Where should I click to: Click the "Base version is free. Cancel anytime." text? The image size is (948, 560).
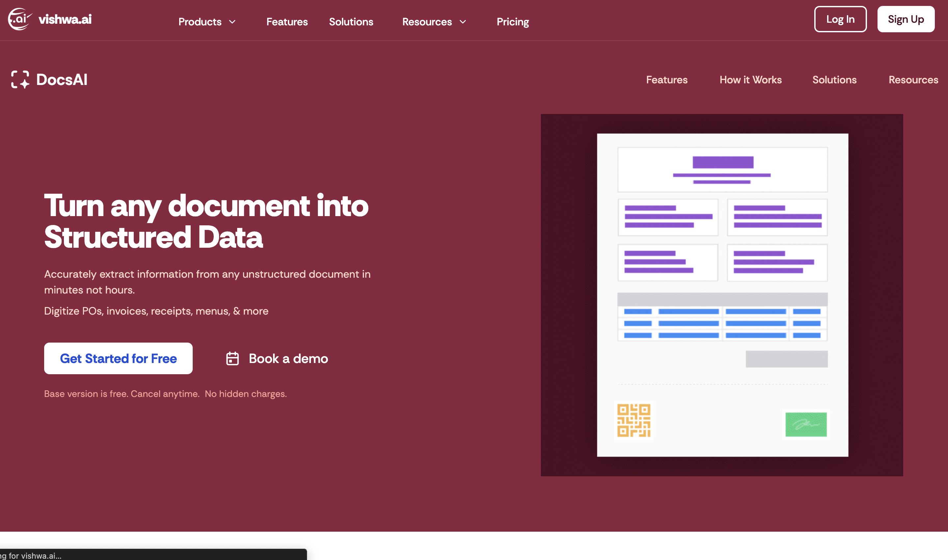(122, 394)
